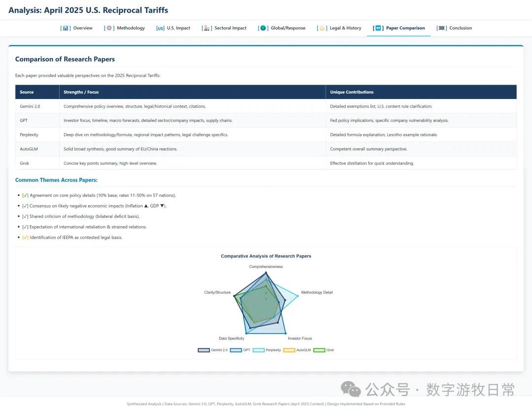Click the checkered flag icon beside Conclusion
This screenshot has height=411, width=532.
[x=442, y=28]
